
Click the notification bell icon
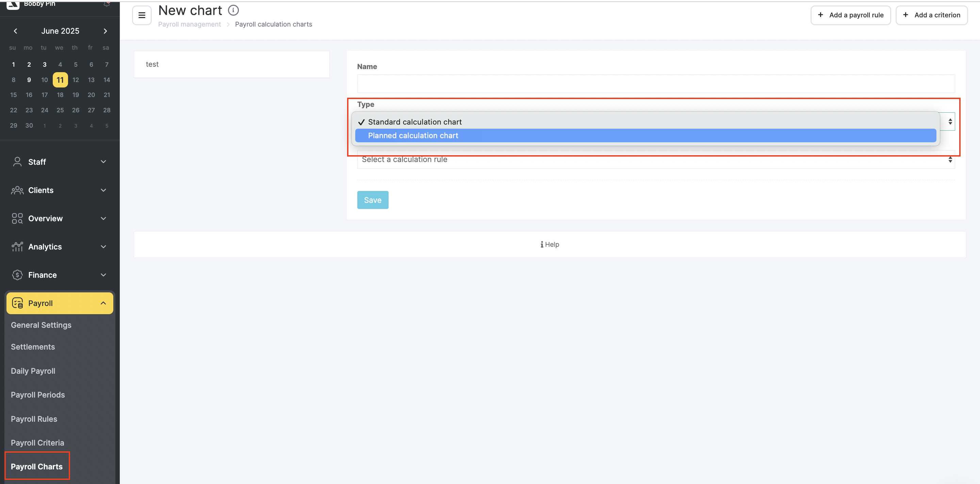point(107,4)
